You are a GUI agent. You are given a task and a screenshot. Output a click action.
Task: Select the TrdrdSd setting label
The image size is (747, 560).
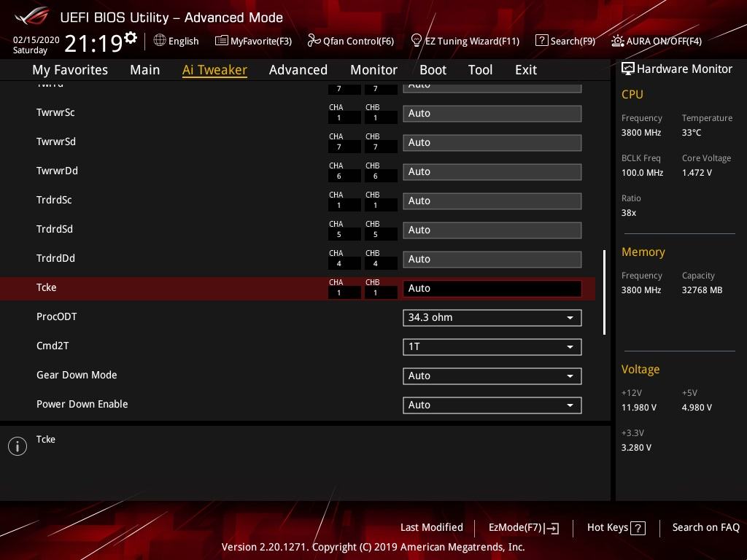click(55, 229)
